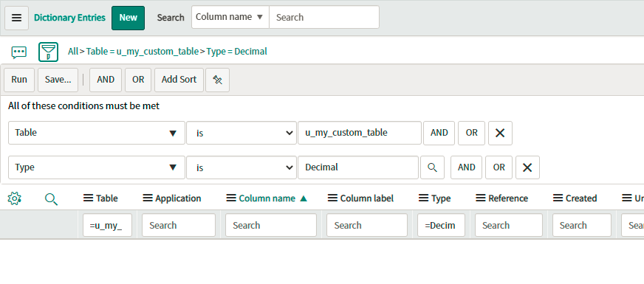Open the Type field chooser dropdown

click(x=97, y=167)
